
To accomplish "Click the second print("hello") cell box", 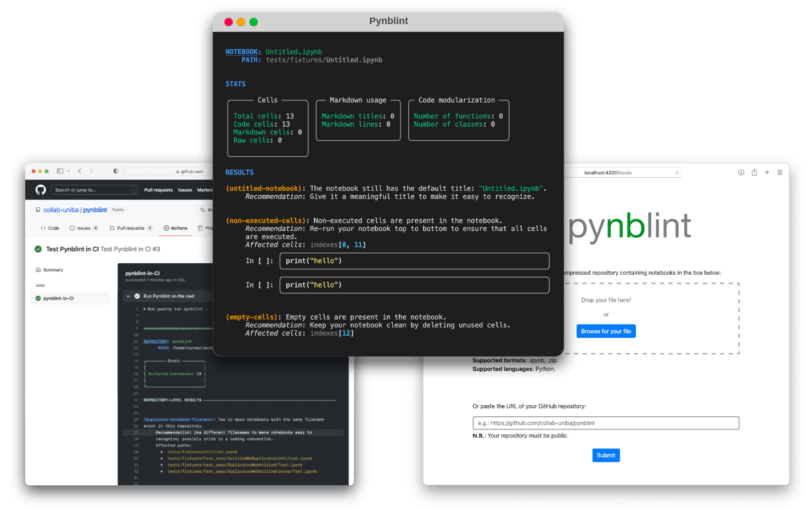I will 414,285.
